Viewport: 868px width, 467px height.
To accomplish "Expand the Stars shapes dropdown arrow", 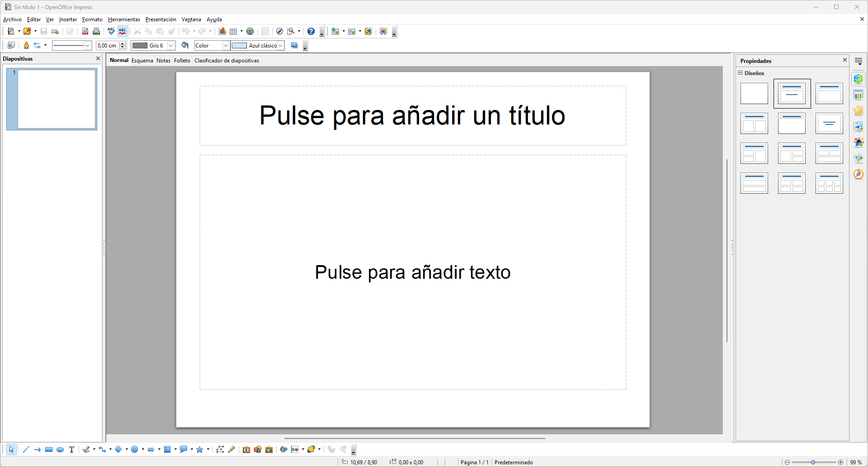I will pyautogui.click(x=208, y=449).
